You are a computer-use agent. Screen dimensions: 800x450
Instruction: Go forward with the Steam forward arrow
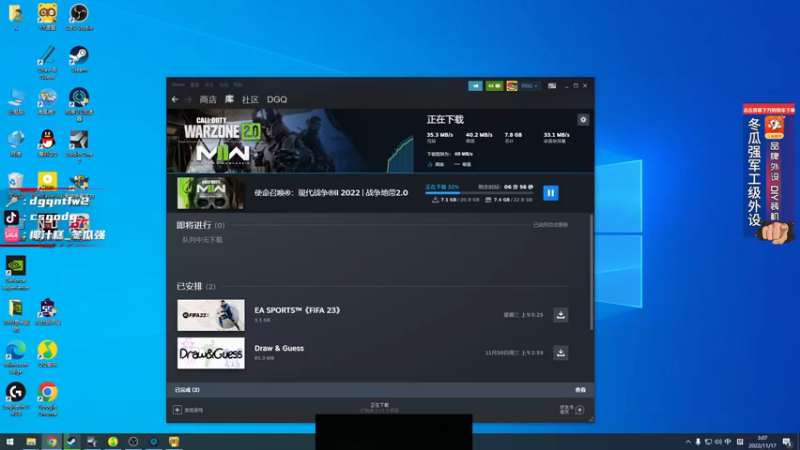pos(189,99)
